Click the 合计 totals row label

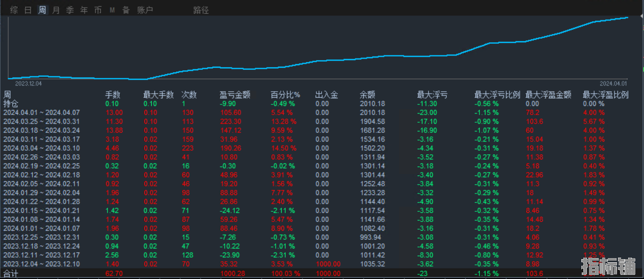tap(11, 273)
